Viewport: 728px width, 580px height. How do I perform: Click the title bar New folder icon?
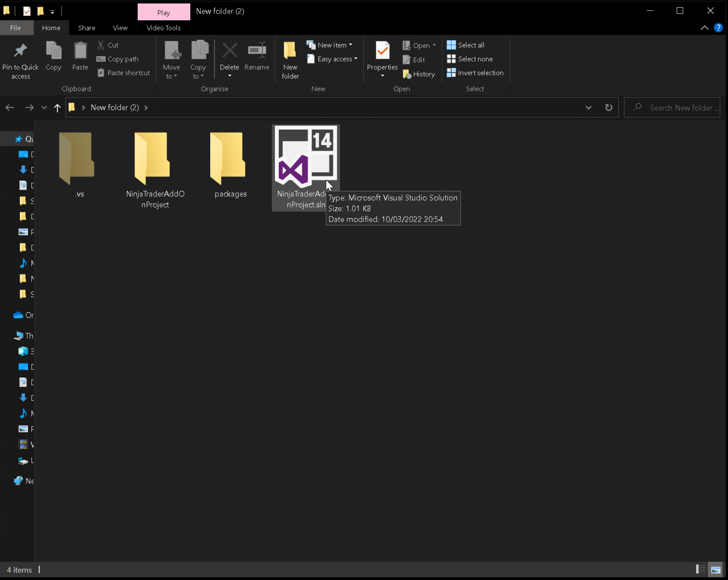click(x=41, y=11)
